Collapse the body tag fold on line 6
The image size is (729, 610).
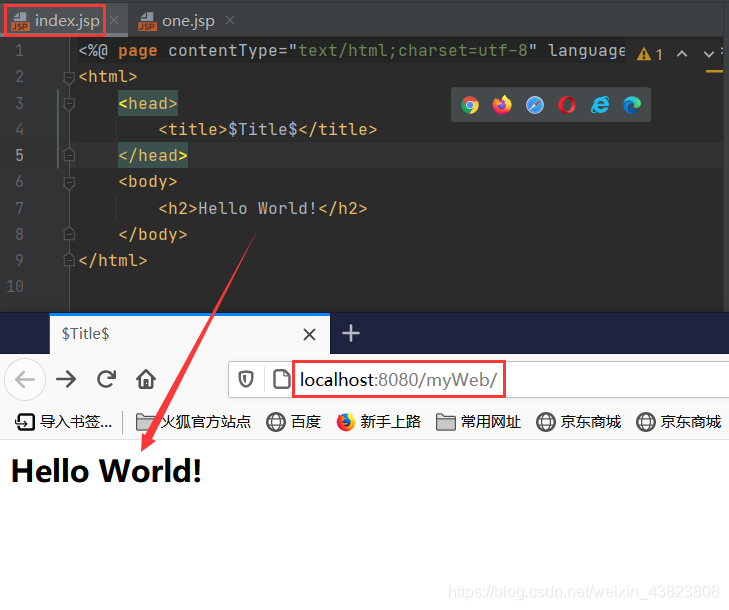point(69,182)
